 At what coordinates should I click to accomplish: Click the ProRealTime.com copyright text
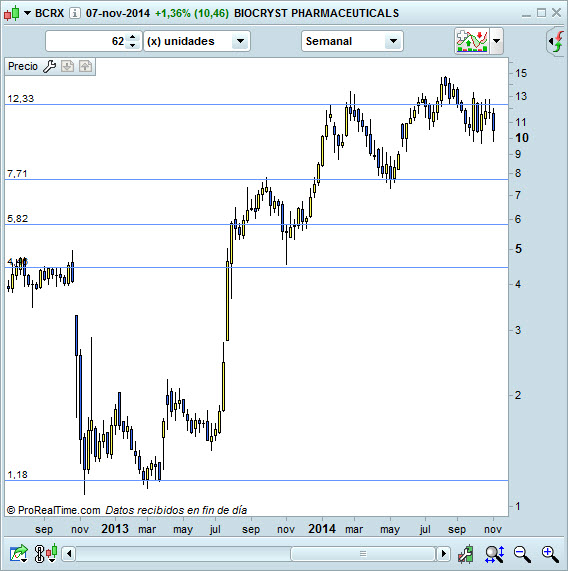54,510
